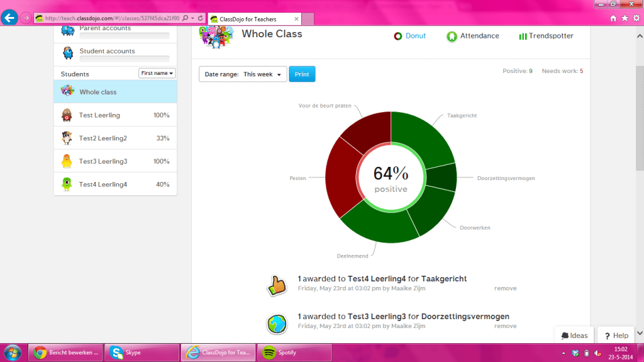Switch to Chrome Bericht bewerken taskbar item
Screen dimensions: 644x362
(x=65, y=353)
